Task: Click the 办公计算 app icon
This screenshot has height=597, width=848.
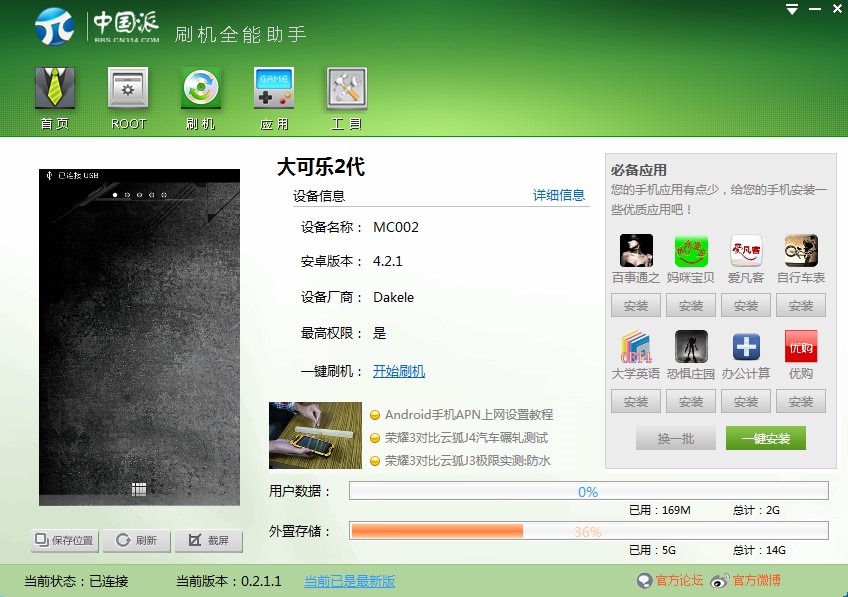Action: 746,347
